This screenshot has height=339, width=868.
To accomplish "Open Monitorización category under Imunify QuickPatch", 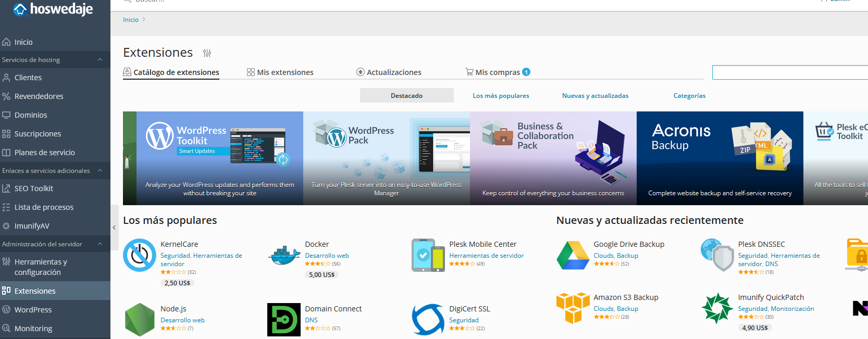I will click(792, 309).
